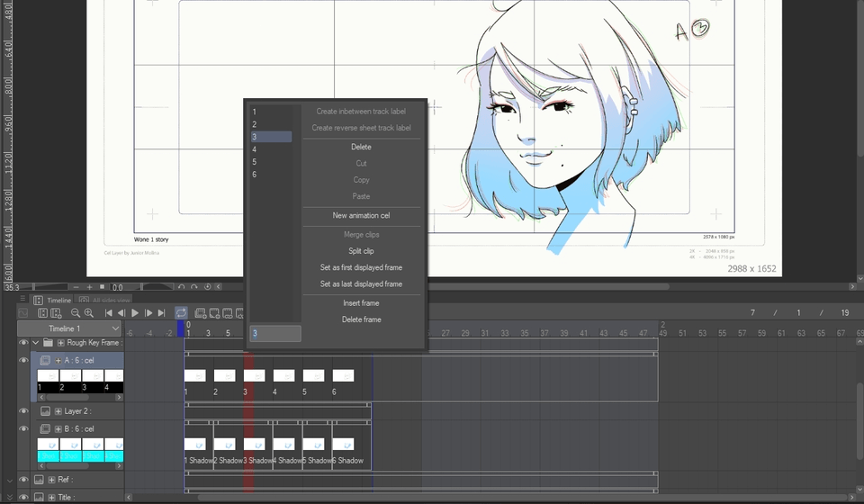This screenshot has height=504, width=864.
Task: Select cel 6 in the popup cel list
Action: point(271,175)
